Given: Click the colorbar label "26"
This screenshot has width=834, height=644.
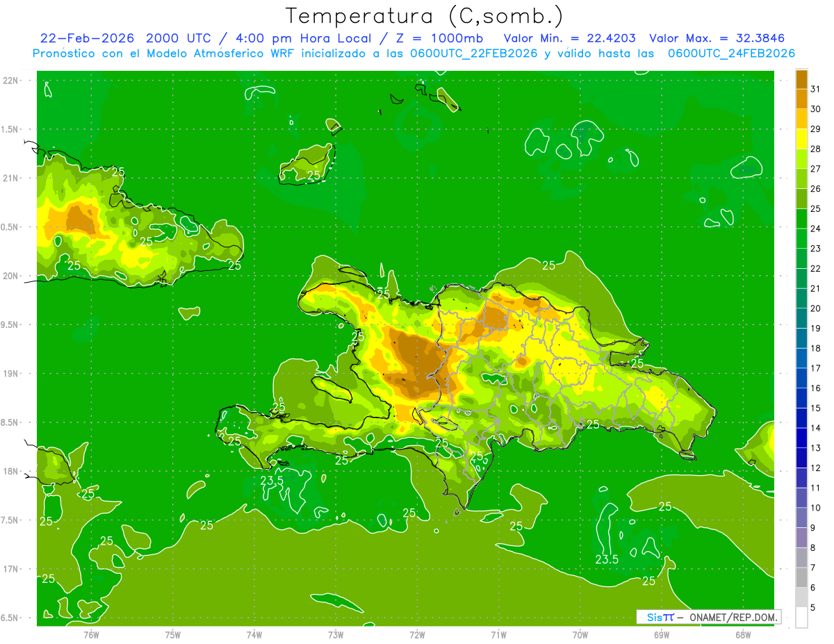Looking at the screenshot, I should (816, 189).
